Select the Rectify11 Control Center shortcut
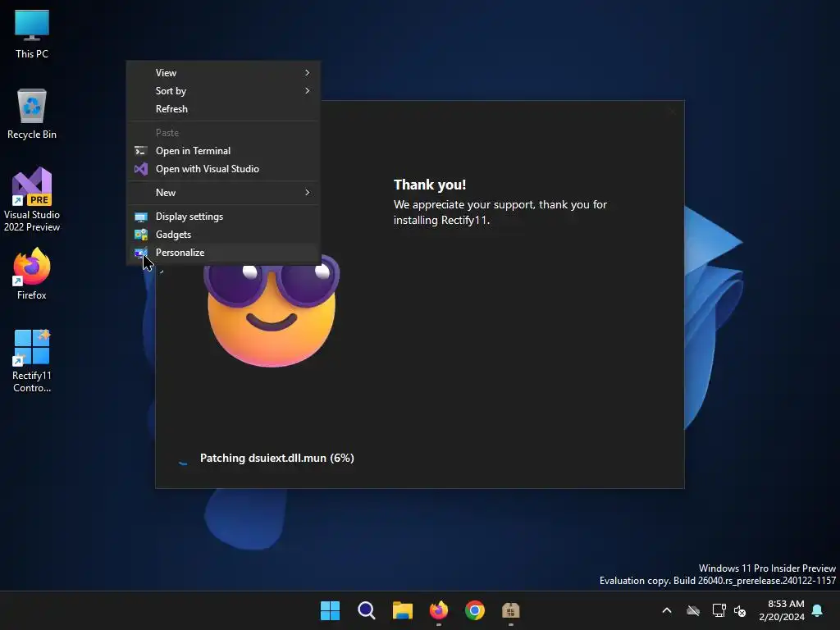 [32, 361]
